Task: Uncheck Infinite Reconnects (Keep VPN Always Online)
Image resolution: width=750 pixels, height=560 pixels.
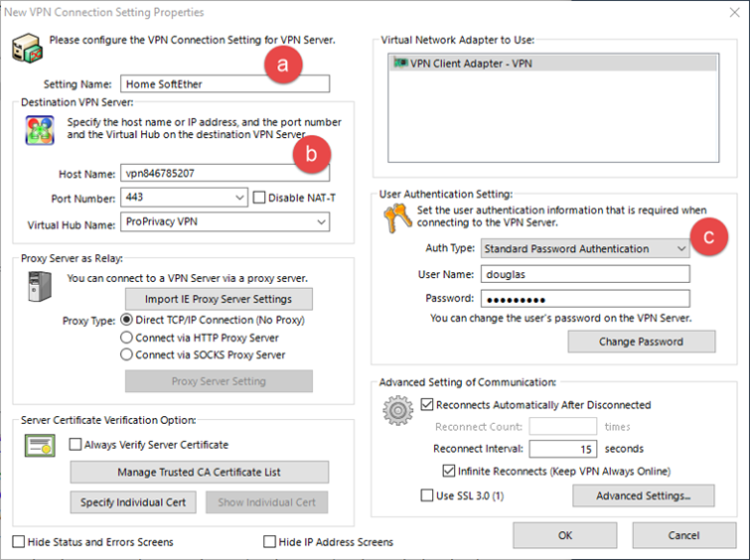Action: coord(449,471)
